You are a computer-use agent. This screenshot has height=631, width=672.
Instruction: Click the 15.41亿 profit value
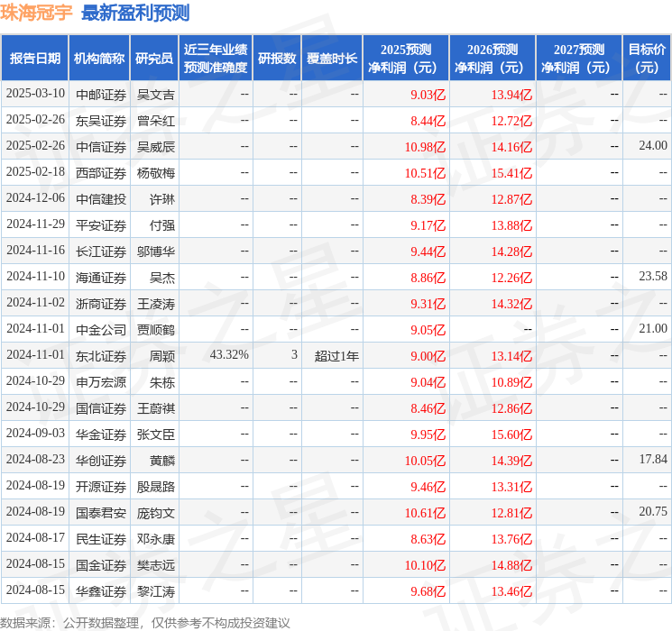[511, 173]
